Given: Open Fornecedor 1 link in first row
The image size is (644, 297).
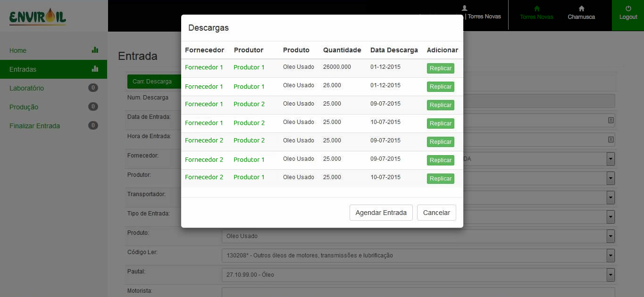Looking at the screenshot, I should (204, 67).
